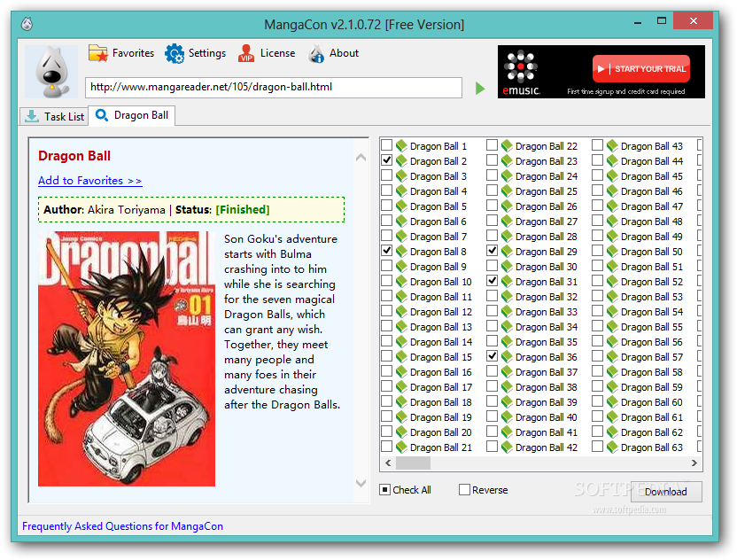Open Settings gear icon
This screenshot has height=560, width=737.
tap(175, 53)
